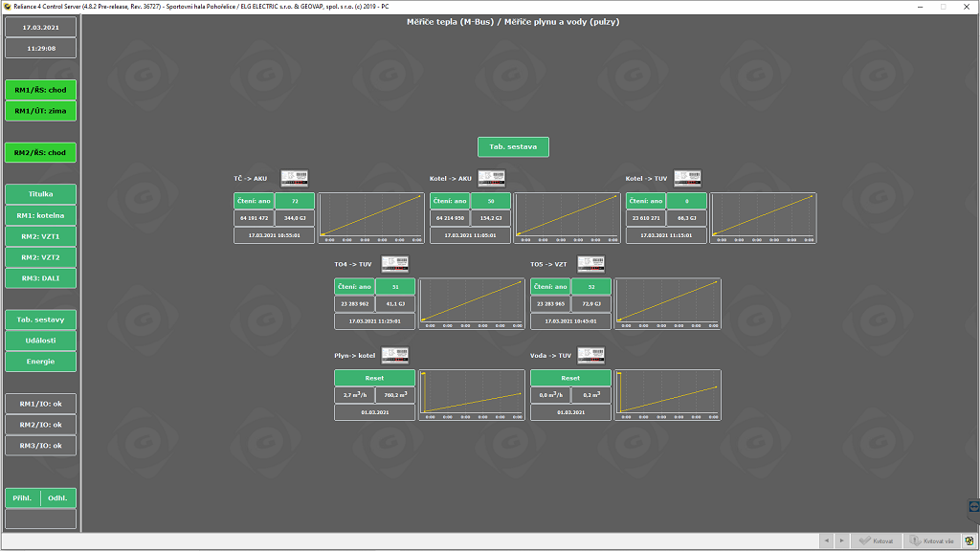Open the Plyn -> kotel meter icon

coord(394,355)
